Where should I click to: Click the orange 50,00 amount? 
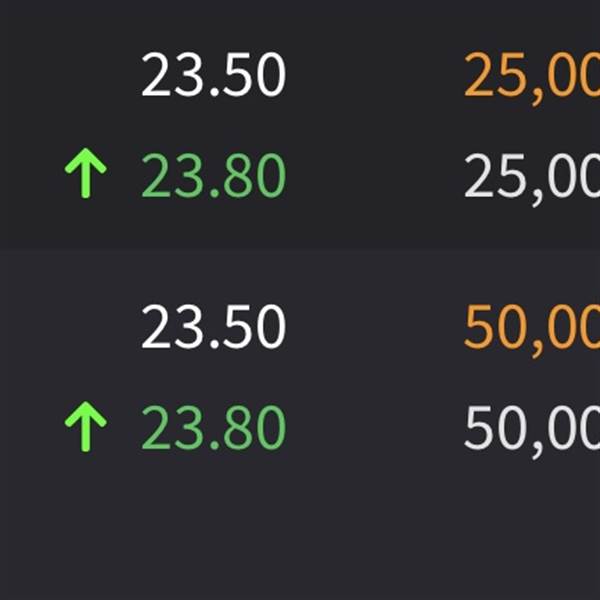(532, 331)
